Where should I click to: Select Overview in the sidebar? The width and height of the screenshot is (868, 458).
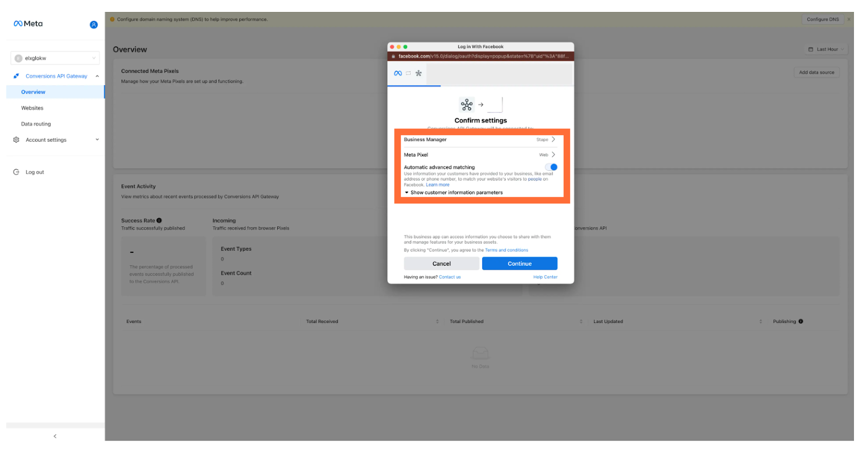point(55,92)
